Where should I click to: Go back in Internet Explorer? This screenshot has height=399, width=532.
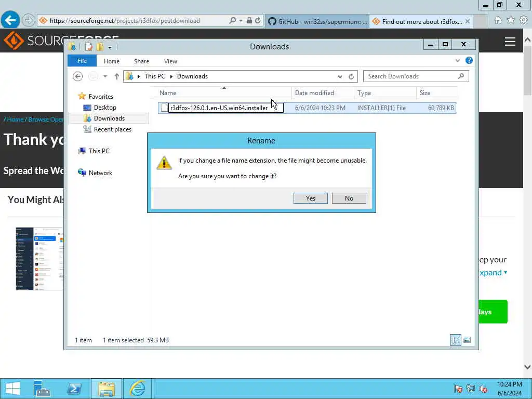tap(10, 20)
